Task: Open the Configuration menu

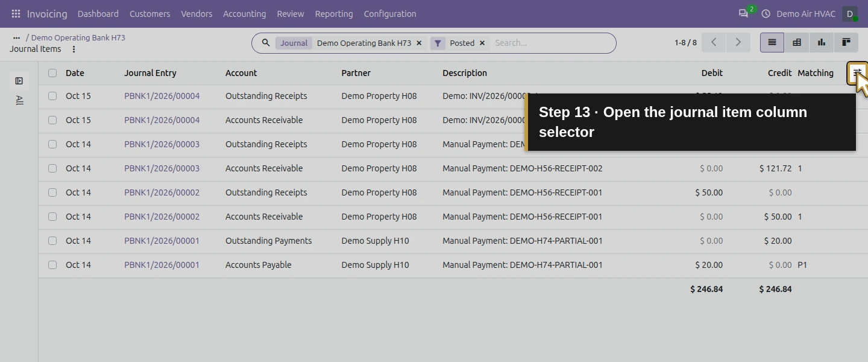Action: click(390, 13)
